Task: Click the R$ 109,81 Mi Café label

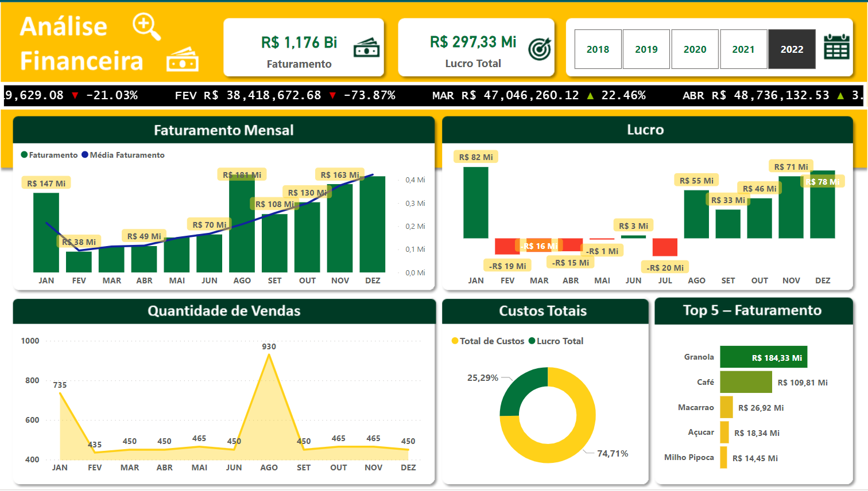Action: click(x=803, y=383)
